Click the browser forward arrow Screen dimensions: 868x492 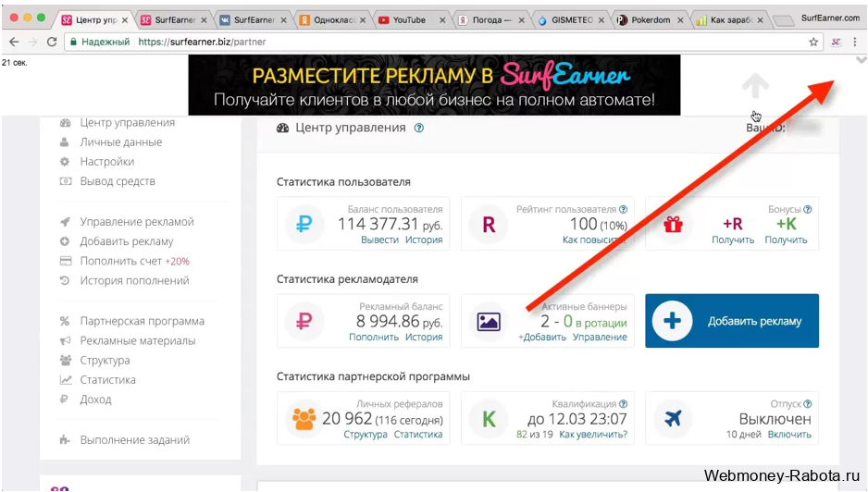click(32, 42)
